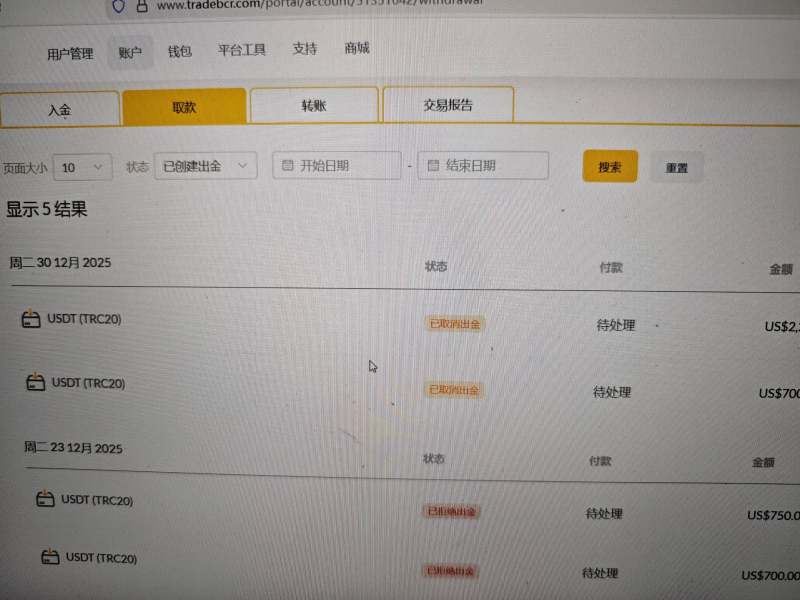Viewport: 800px width, 600px height.
Task: Click the wallet icon of US$700.00 row
Action: pyautogui.click(x=50, y=556)
